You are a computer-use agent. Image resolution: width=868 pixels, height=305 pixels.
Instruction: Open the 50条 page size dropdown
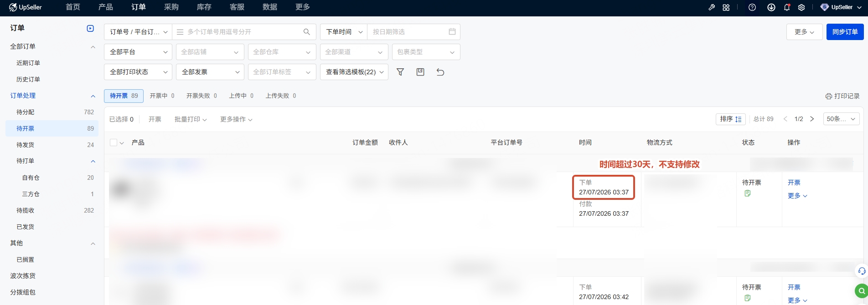[x=842, y=119]
